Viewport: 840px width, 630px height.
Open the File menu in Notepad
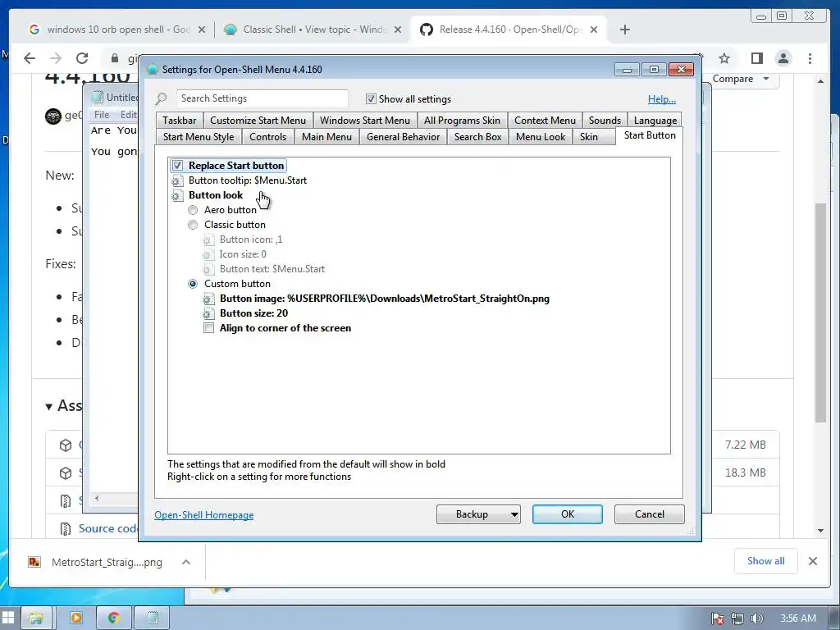coord(101,115)
